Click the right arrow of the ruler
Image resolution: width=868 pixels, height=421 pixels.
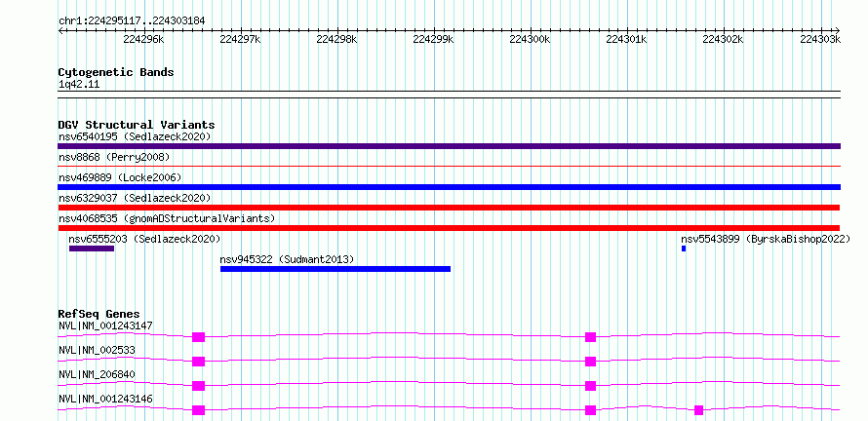pyautogui.click(x=837, y=30)
